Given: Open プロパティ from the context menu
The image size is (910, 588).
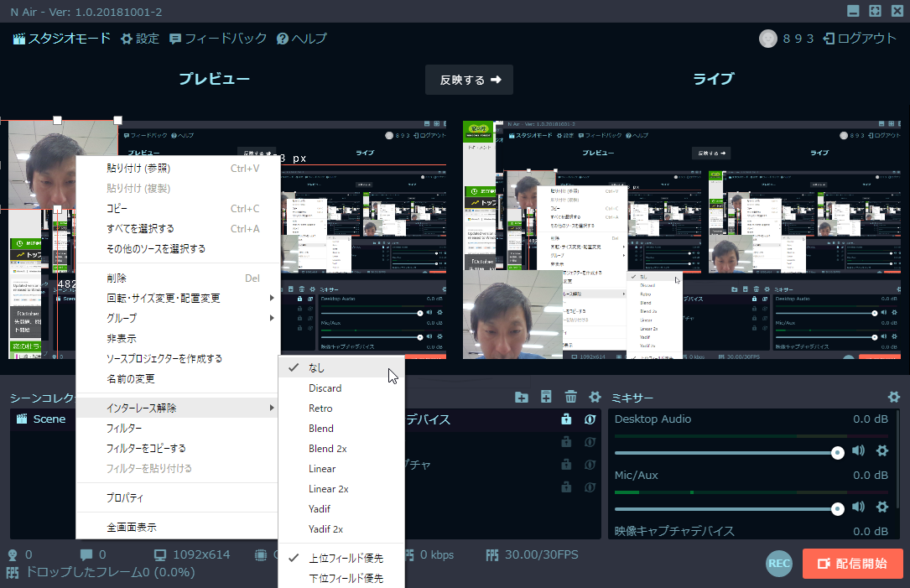Looking at the screenshot, I should (178, 497).
